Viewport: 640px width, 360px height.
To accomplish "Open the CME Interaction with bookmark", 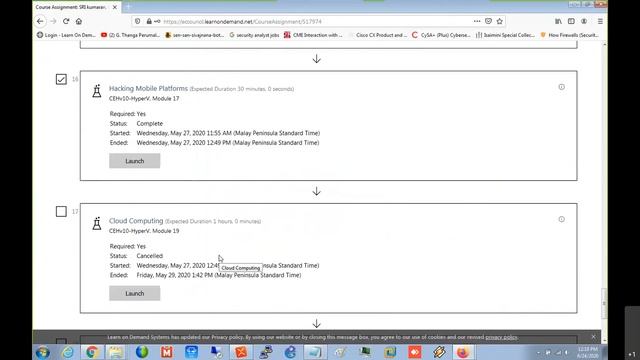I will point(313,35).
